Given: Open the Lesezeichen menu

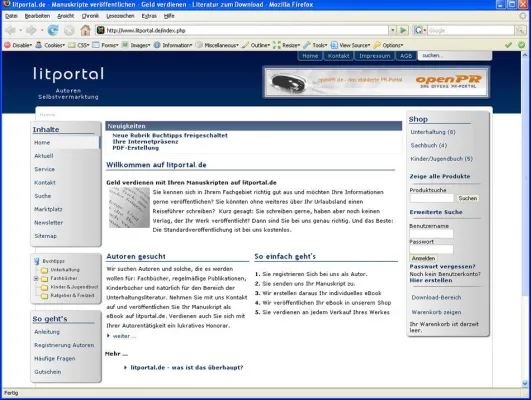Looking at the screenshot, I should click(120, 16).
